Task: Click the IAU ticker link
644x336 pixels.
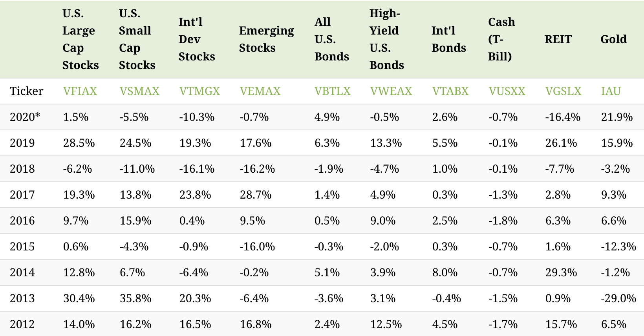Action: [611, 91]
